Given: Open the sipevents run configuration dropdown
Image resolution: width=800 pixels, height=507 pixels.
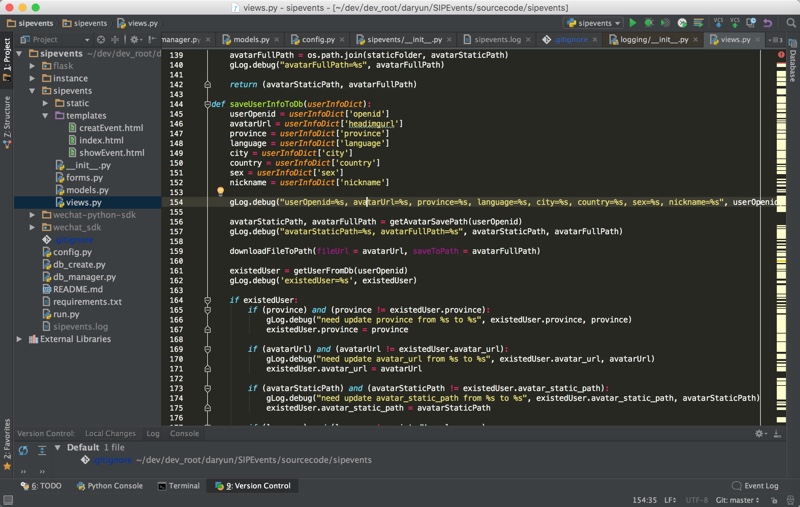Looking at the screenshot, I should click(593, 22).
